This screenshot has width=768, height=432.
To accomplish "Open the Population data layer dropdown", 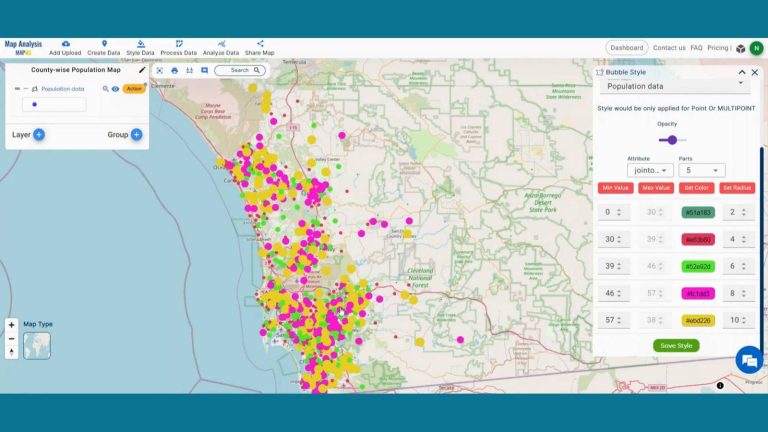I will click(x=675, y=86).
